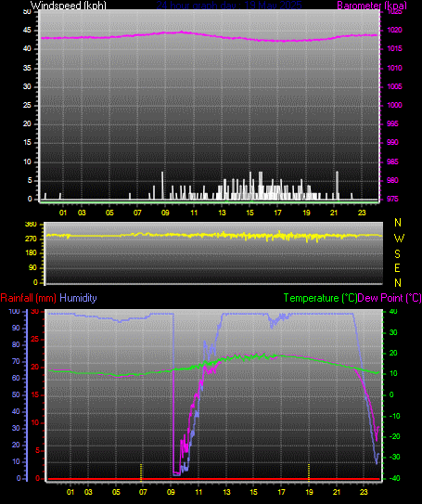Click hour 21 under the windspeed chart
422x504 pixels.
pos(334,213)
